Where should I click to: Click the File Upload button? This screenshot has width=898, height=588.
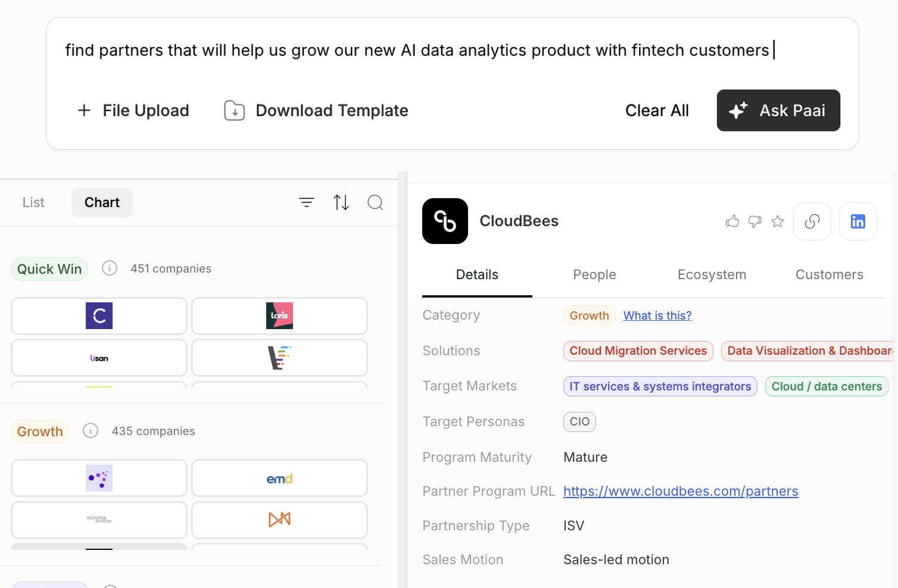[133, 111]
